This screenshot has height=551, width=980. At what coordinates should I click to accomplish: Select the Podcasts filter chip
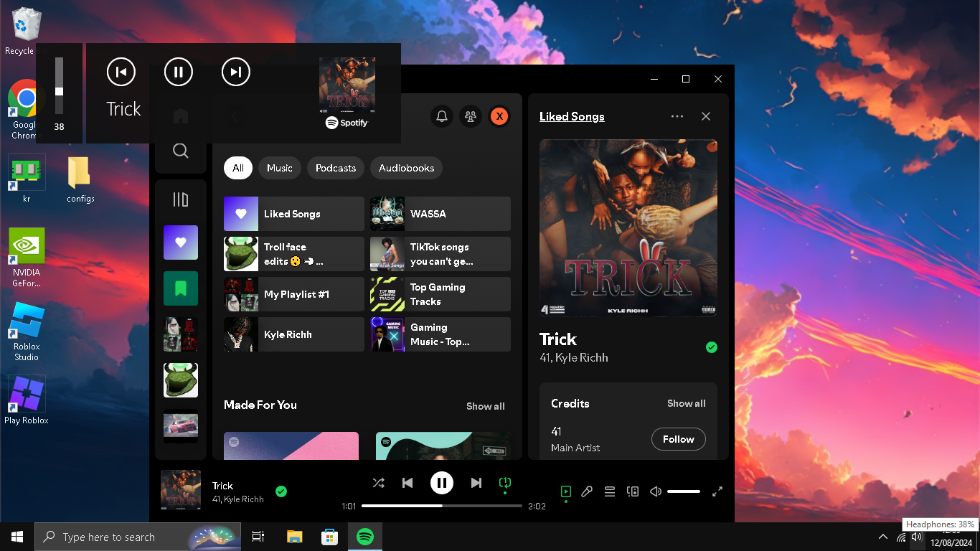[x=336, y=168]
